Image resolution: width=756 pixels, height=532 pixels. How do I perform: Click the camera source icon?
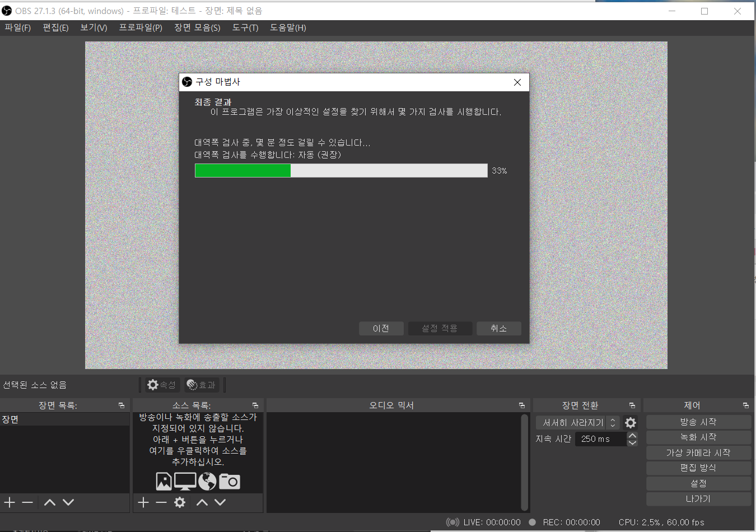pos(229,482)
